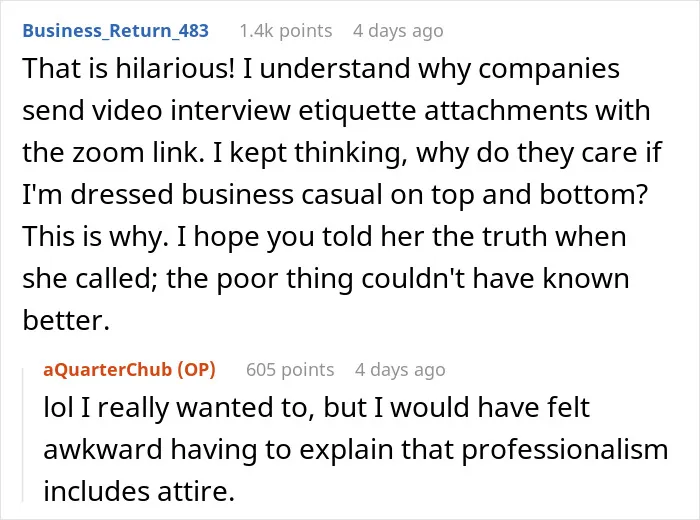
Task: Click lol at start of OP reply
Action: point(58,407)
